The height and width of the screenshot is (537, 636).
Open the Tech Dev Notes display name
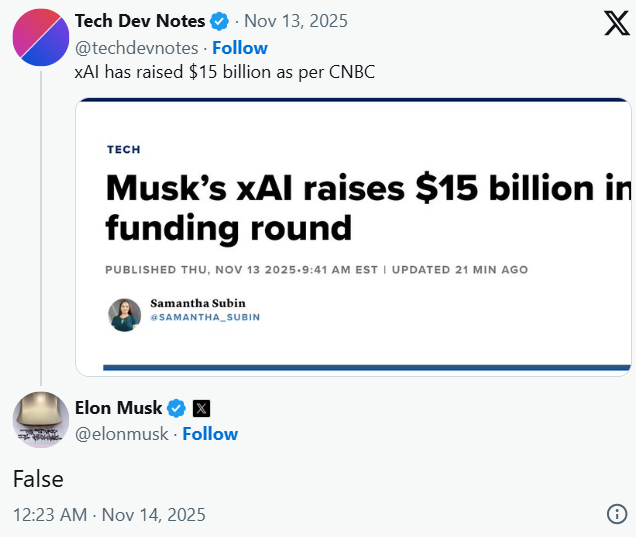140,21
